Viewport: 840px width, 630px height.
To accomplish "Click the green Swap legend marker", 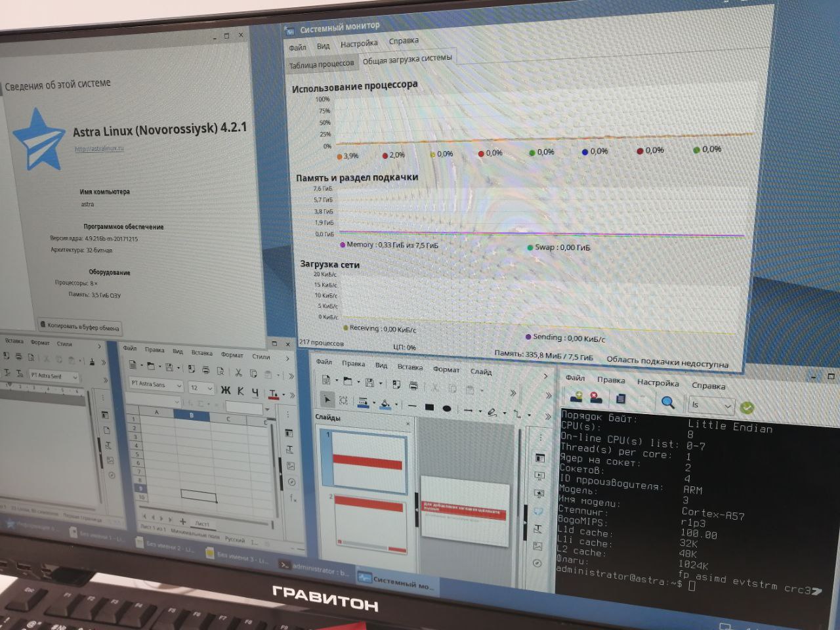I will click(x=530, y=248).
